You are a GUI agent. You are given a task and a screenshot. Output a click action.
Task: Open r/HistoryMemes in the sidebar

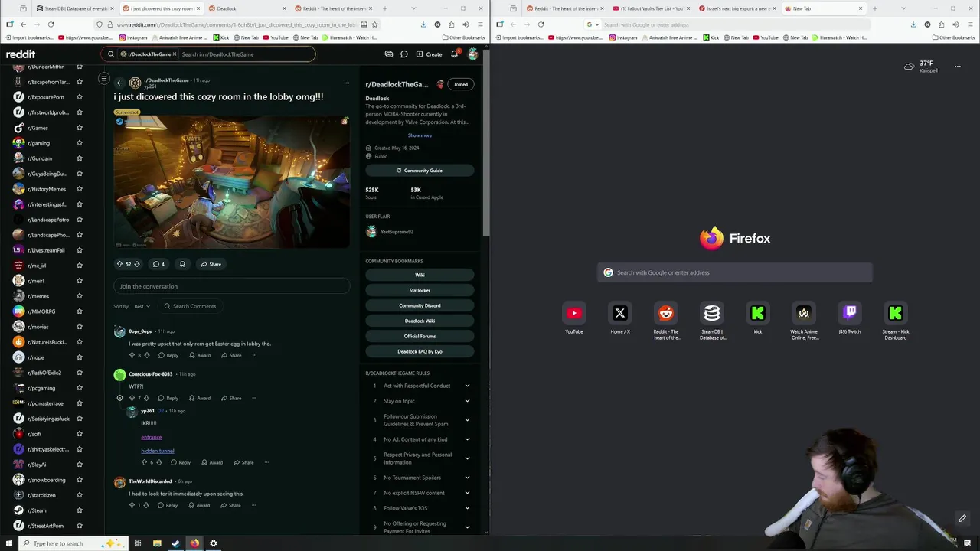coord(46,189)
